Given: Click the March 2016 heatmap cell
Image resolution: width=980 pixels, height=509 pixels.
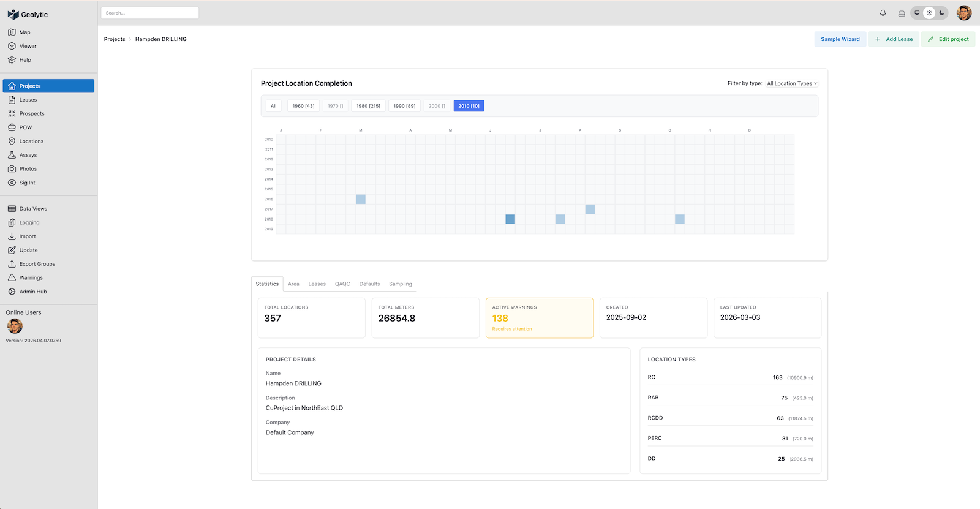Looking at the screenshot, I should [x=361, y=199].
